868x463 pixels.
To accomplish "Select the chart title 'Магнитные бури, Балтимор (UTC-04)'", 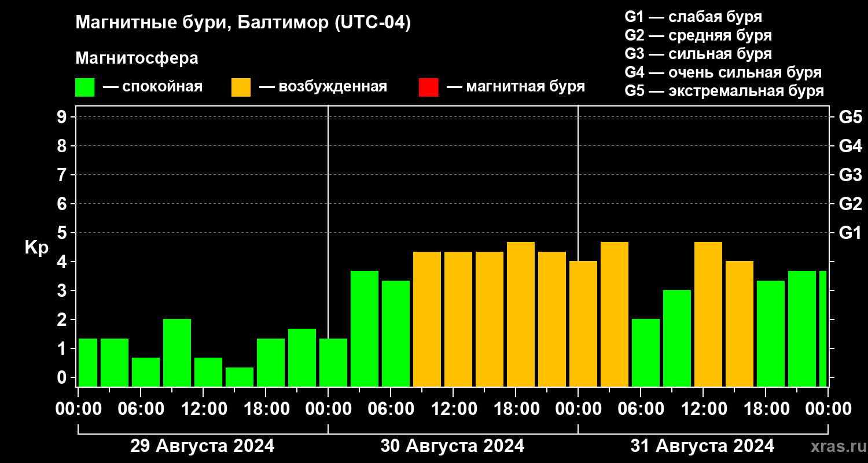I will pyautogui.click(x=243, y=24).
